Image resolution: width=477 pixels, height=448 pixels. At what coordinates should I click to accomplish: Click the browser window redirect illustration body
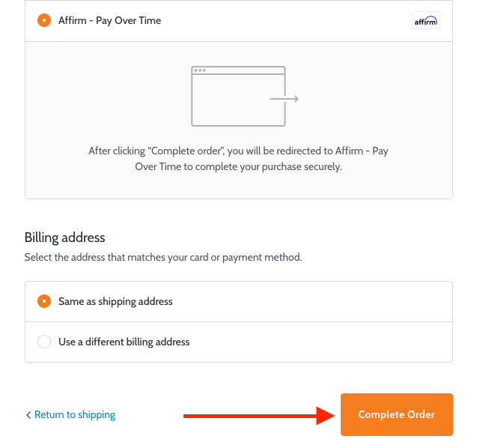pos(238,100)
